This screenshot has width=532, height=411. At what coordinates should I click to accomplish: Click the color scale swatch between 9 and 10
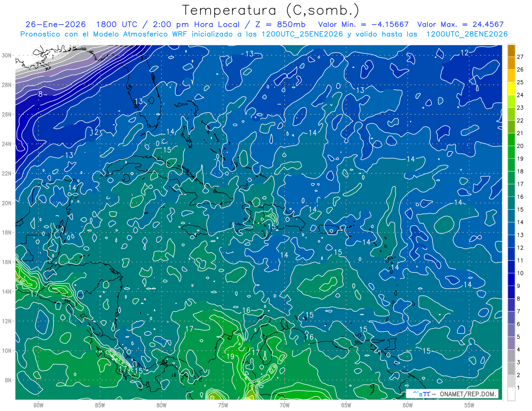coord(511,279)
